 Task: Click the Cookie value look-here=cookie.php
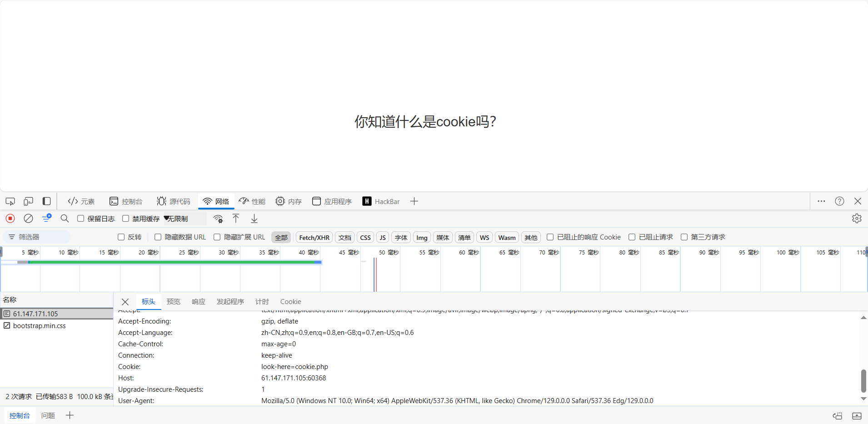294,367
